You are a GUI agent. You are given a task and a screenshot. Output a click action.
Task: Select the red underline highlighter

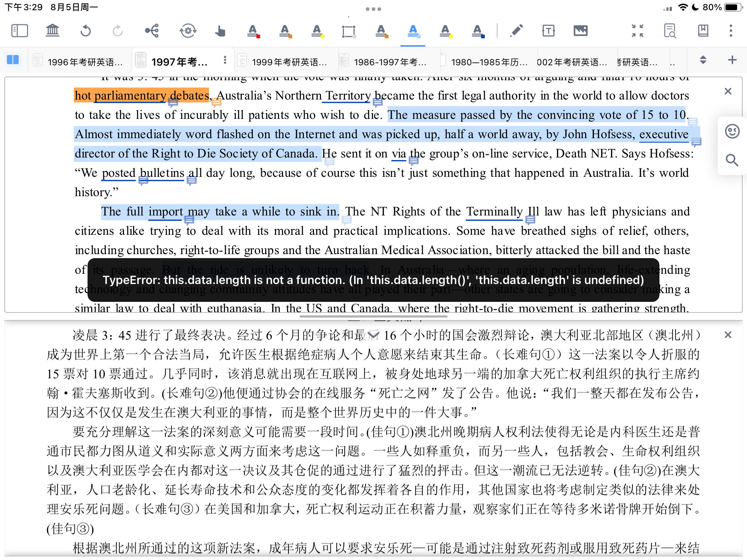pyautogui.click(x=253, y=31)
